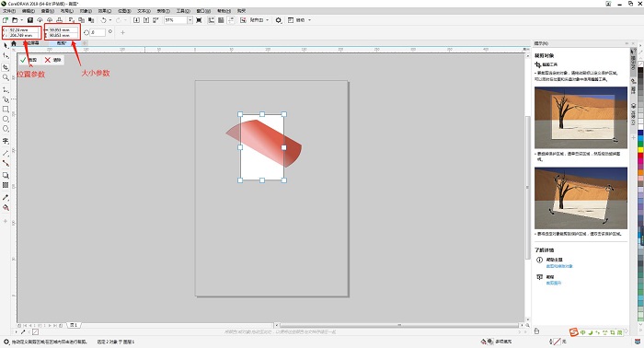Activate the Text tool
The height and width of the screenshot is (348, 644).
pyautogui.click(x=6, y=141)
